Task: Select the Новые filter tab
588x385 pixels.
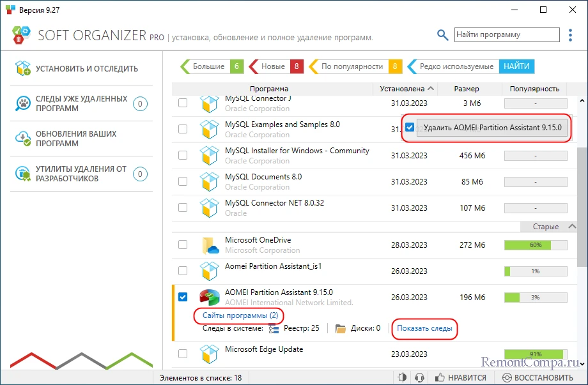Action: point(276,66)
